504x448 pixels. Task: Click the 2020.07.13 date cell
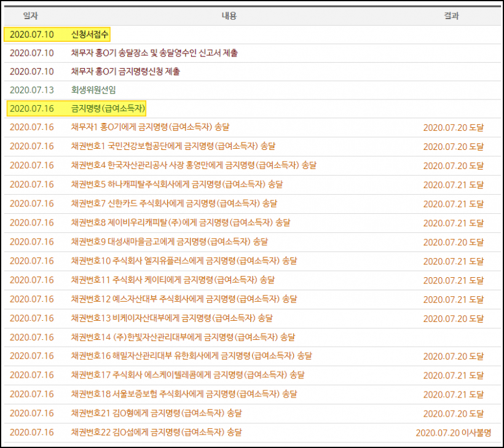tap(32, 90)
